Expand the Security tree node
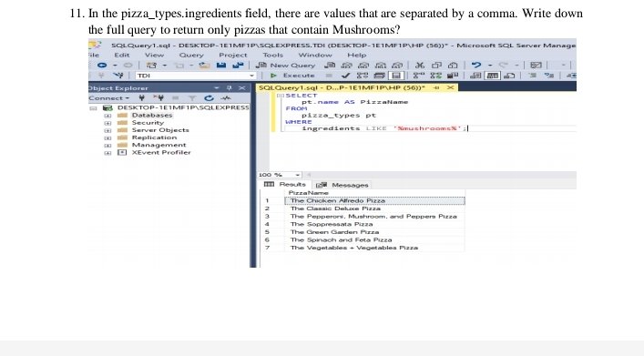This screenshot has width=644, height=356. pos(107,123)
